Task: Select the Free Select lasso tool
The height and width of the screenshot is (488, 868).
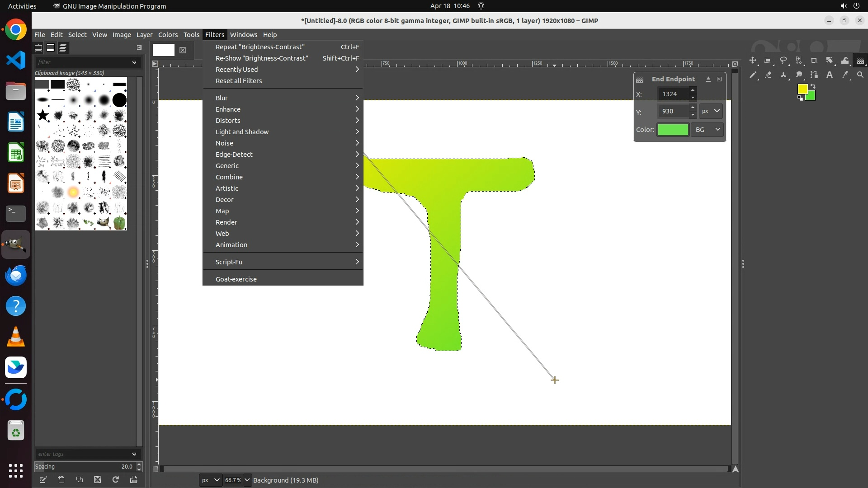Action: [783, 61]
